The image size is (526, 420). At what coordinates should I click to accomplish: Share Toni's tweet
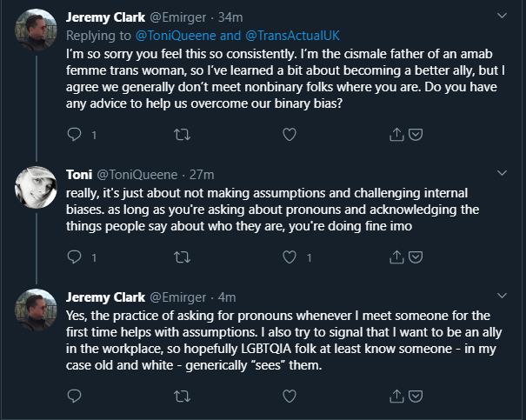pos(397,257)
